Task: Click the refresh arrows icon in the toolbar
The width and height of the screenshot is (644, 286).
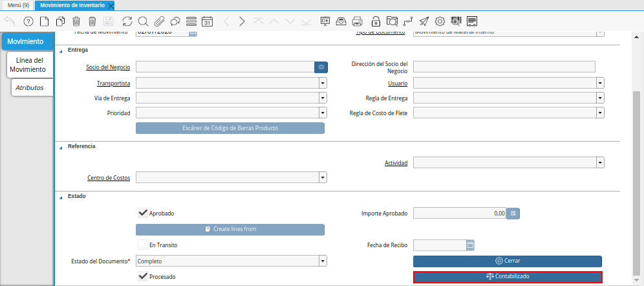Action: click(x=127, y=21)
